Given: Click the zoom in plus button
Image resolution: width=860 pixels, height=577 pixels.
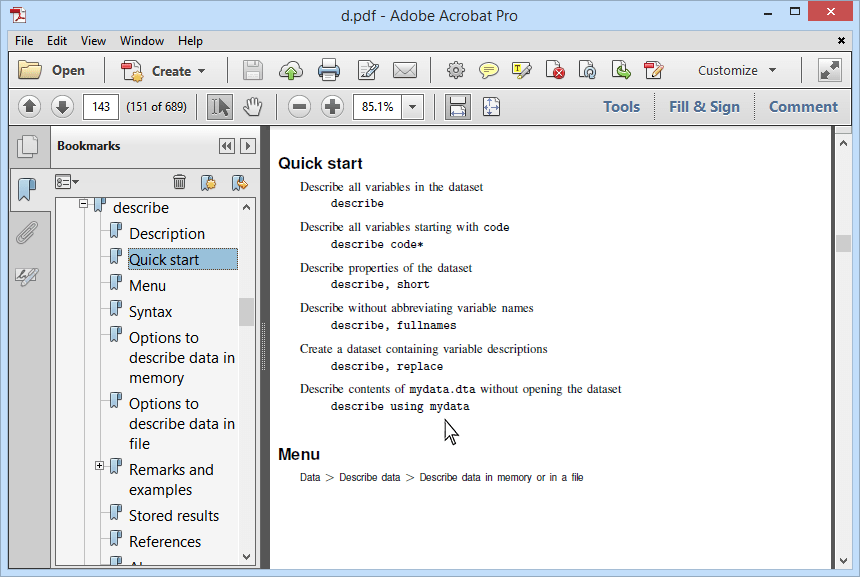Looking at the screenshot, I should [332, 106].
